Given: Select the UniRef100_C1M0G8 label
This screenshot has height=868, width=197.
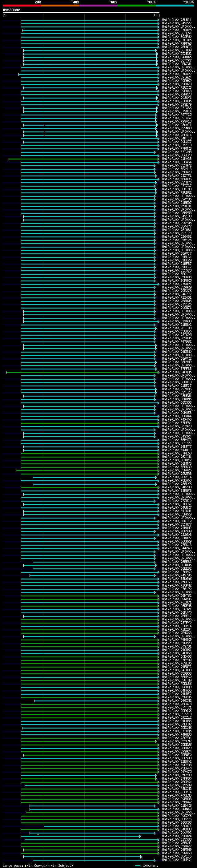Looking at the screenshot, I should point(177,159).
